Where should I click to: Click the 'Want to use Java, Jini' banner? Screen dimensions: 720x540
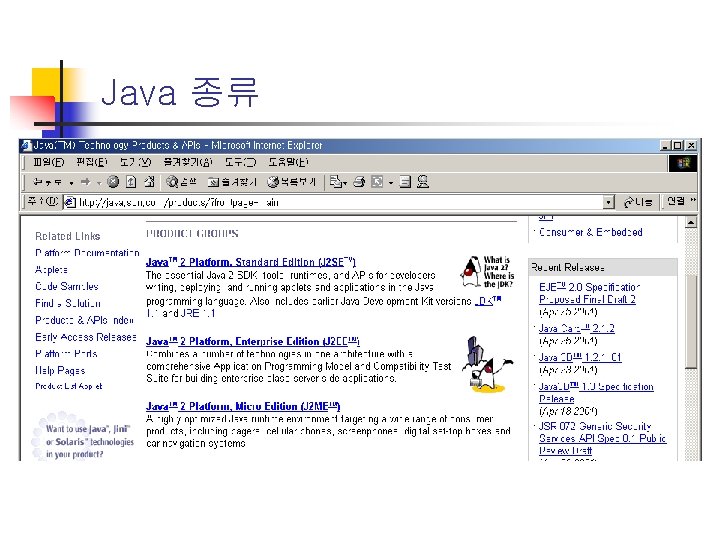(x=84, y=436)
